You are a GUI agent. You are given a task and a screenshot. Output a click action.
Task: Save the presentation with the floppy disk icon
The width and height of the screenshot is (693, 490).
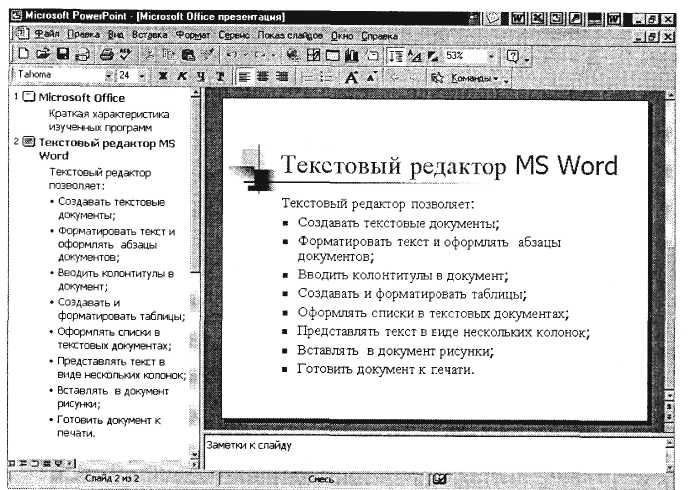tap(63, 55)
